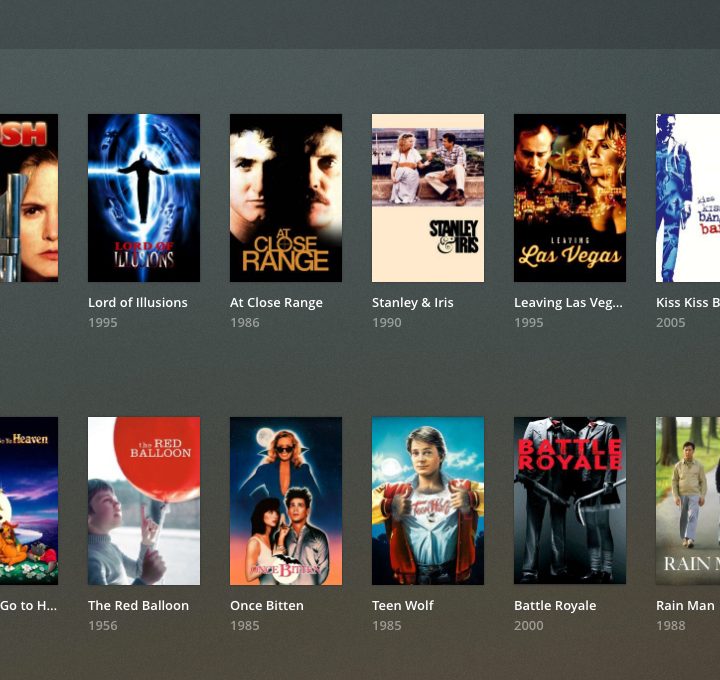Image resolution: width=720 pixels, height=680 pixels.
Task: Open the At Close Range poster
Action: click(x=286, y=198)
